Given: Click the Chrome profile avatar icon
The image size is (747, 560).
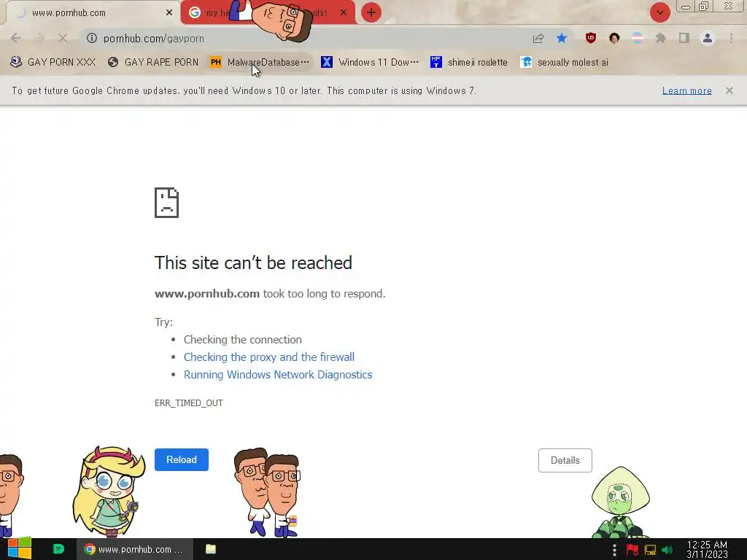Looking at the screenshot, I should point(708,38).
